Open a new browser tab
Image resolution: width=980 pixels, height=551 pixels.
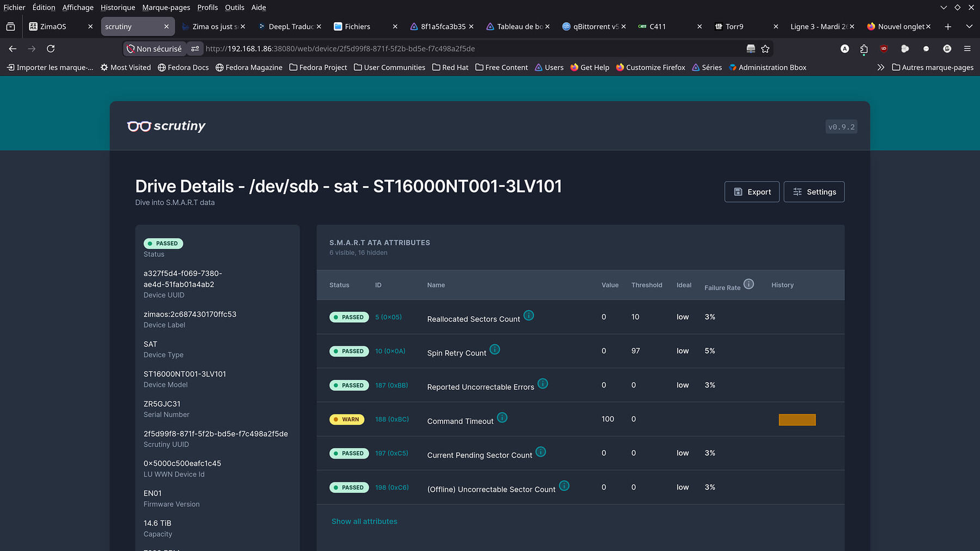pyautogui.click(x=948, y=26)
